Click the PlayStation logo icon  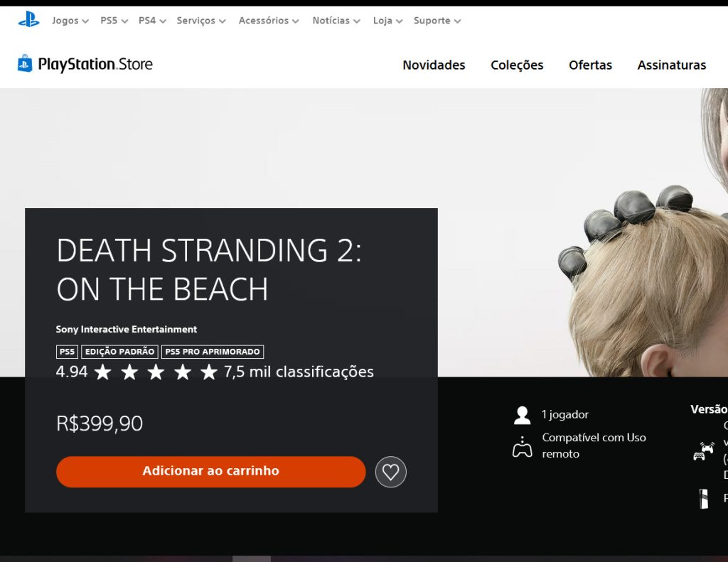(28, 19)
